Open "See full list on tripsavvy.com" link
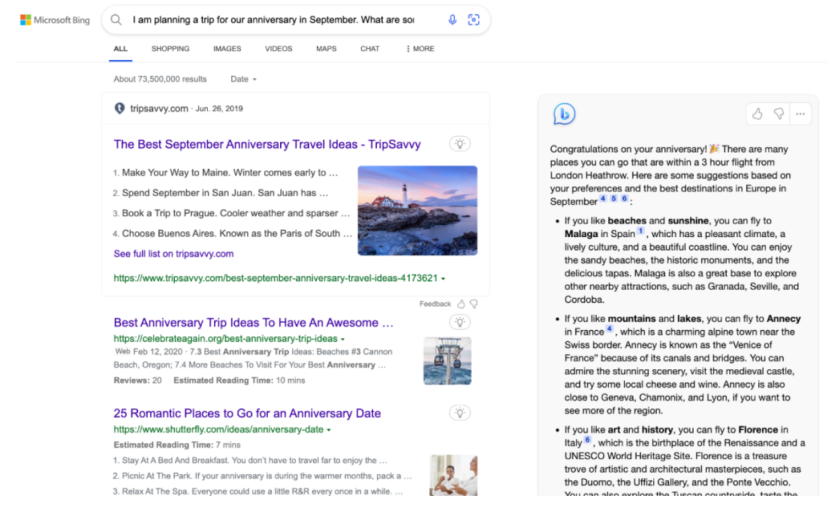 174,254
